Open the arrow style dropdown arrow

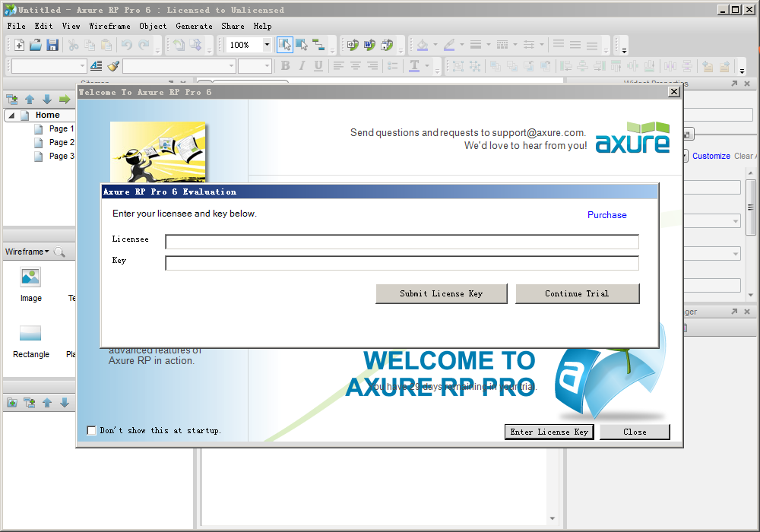click(542, 45)
